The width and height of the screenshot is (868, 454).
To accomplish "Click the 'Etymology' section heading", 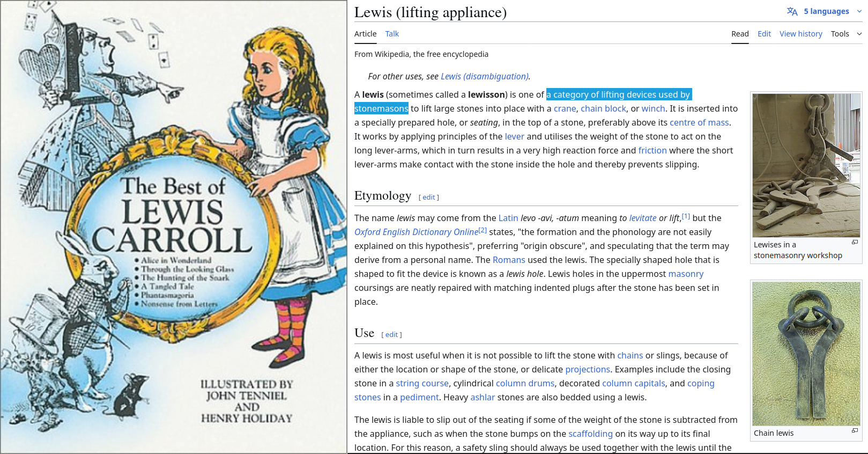I will (383, 195).
